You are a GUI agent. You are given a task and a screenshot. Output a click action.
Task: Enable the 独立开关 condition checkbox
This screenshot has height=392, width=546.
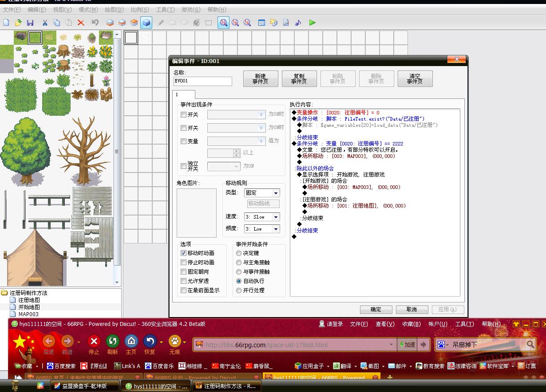point(183,166)
